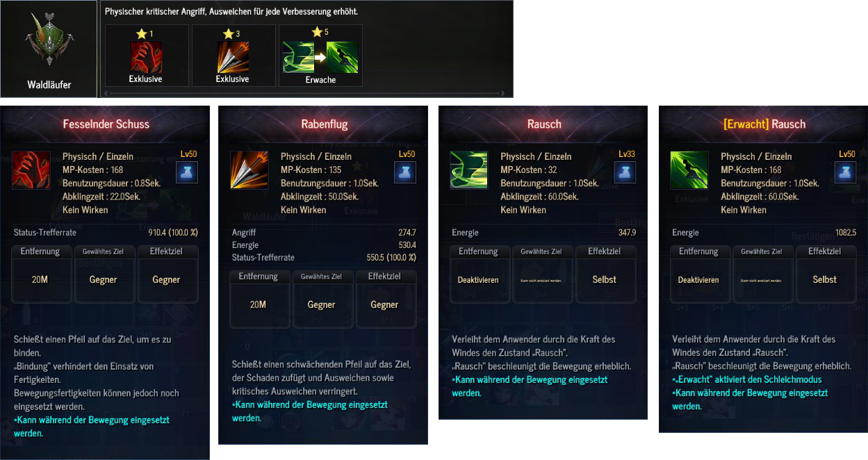Click the blue potion icon in Rausch panel
Screen dimensions: 868x460
coord(625,172)
